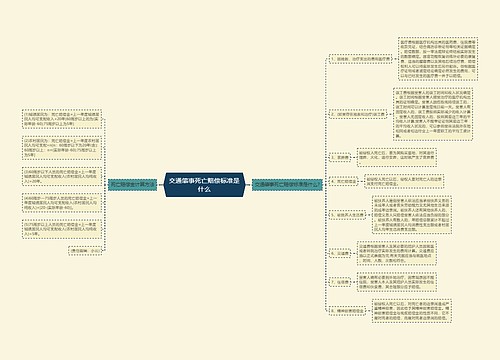Select formula node (1) for urban residents
Screen dimensions: 500x360
coord(62,119)
